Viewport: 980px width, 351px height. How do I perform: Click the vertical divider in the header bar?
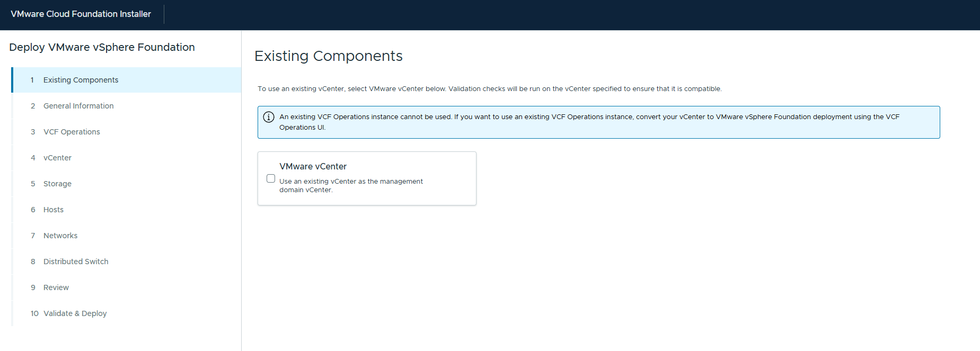tap(164, 14)
